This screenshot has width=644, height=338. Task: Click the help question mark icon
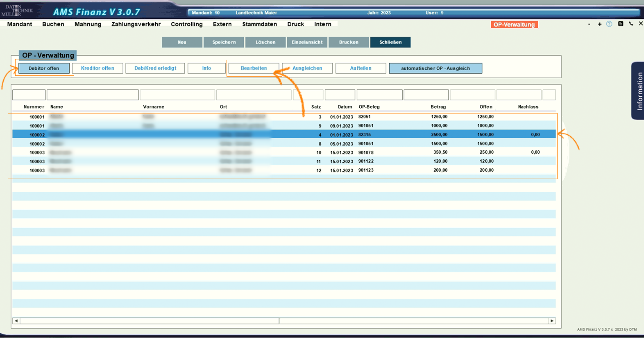coord(609,24)
